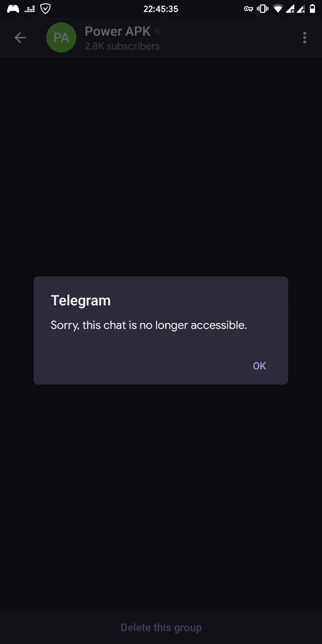Screen dimensions: 322x644
Task: Tap the 2.8K subscribers text
Action: pyautogui.click(x=122, y=46)
